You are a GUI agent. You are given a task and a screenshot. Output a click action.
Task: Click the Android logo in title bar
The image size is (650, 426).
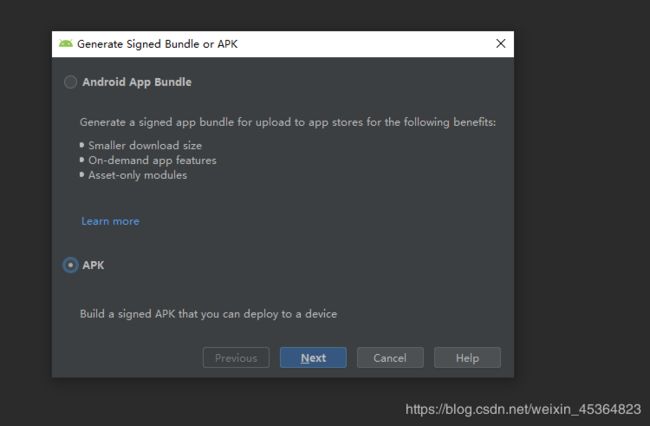click(x=65, y=44)
